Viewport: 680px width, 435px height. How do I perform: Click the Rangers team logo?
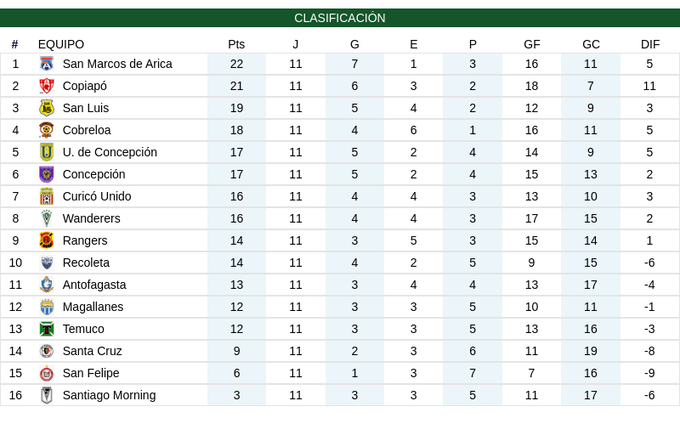point(46,241)
